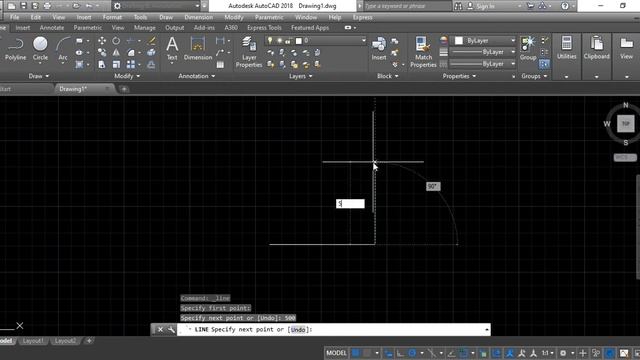
Task: Expand the Layers panel
Action: tap(300, 76)
